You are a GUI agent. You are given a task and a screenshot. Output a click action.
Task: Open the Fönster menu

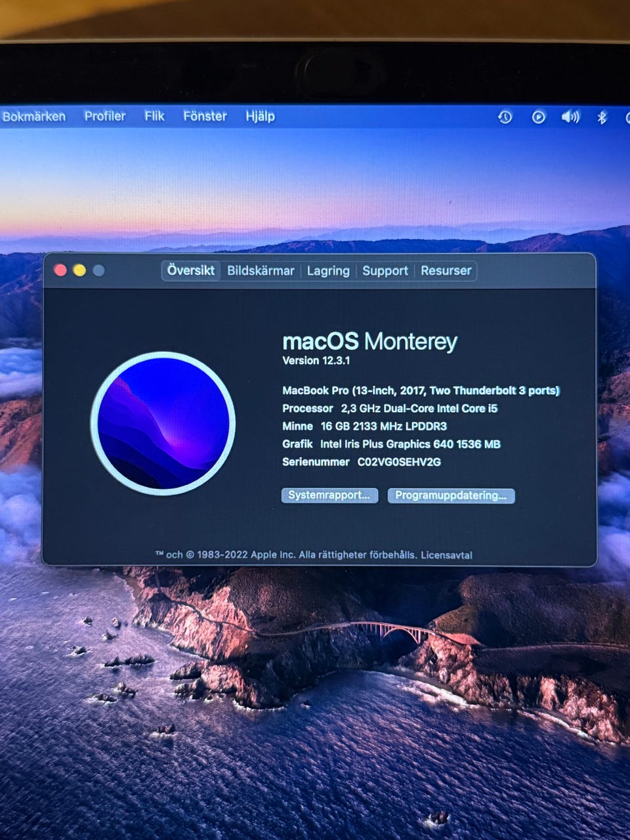coord(205,116)
